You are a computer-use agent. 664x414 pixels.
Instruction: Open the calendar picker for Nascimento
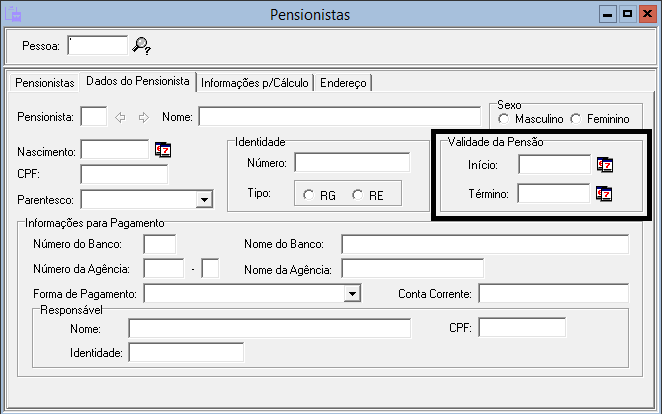164,150
